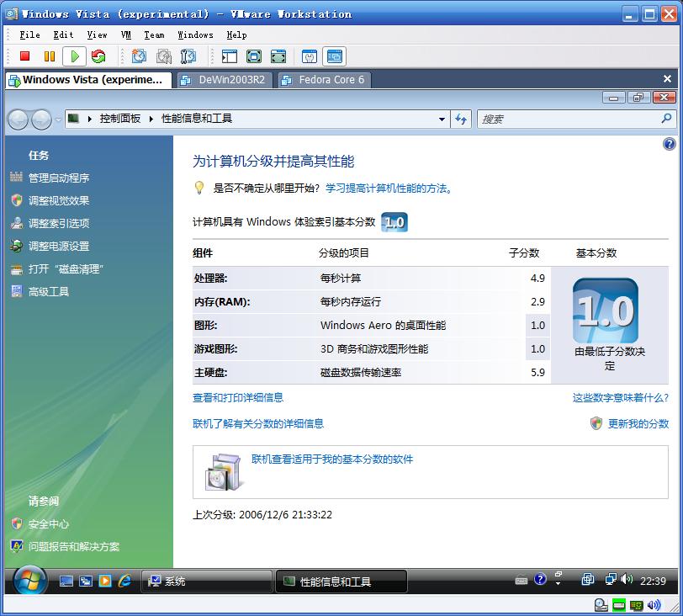
Task: Take a snapshot using the clock toolbar icon
Action: pyautogui.click(x=139, y=56)
